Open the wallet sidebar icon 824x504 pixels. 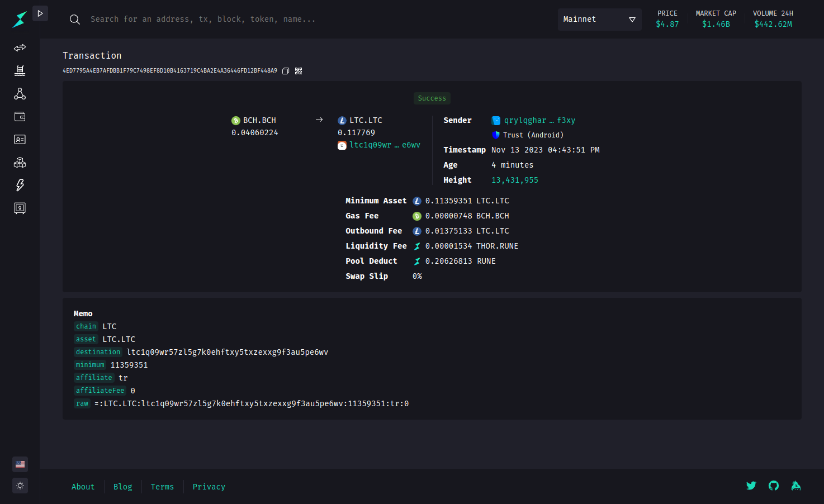point(20,116)
